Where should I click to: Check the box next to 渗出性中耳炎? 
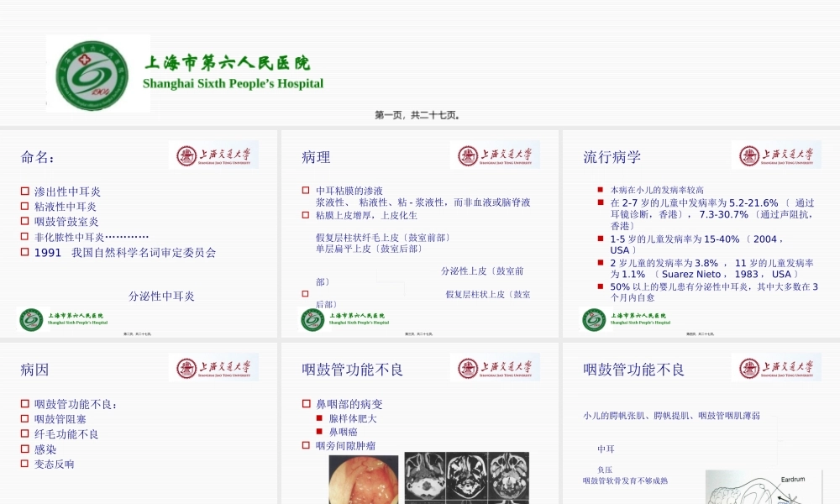point(24,192)
